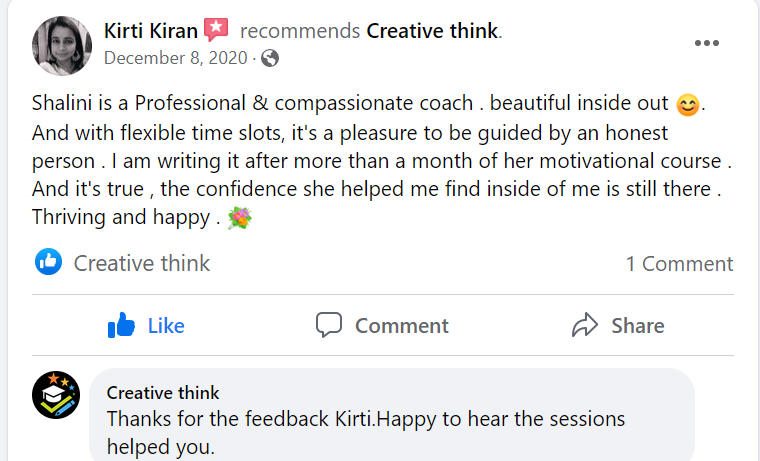Click the Share arrow icon
This screenshot has height=461, width=760.
584,325
